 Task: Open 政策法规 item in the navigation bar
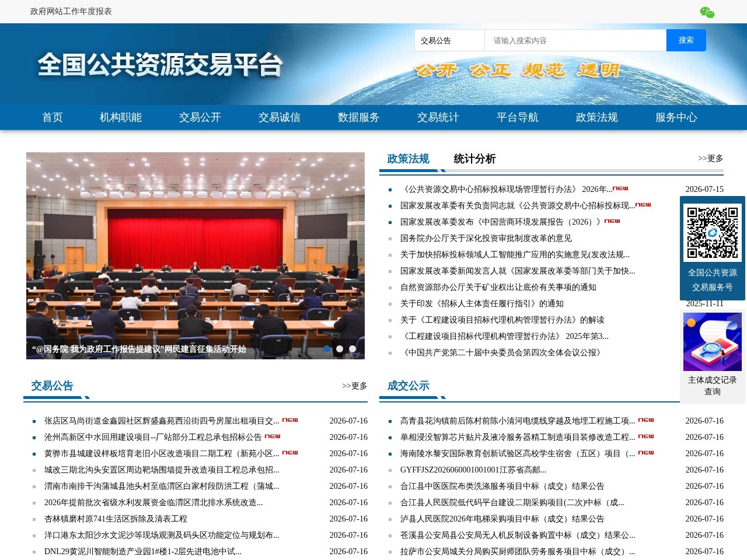pos(597,117)
